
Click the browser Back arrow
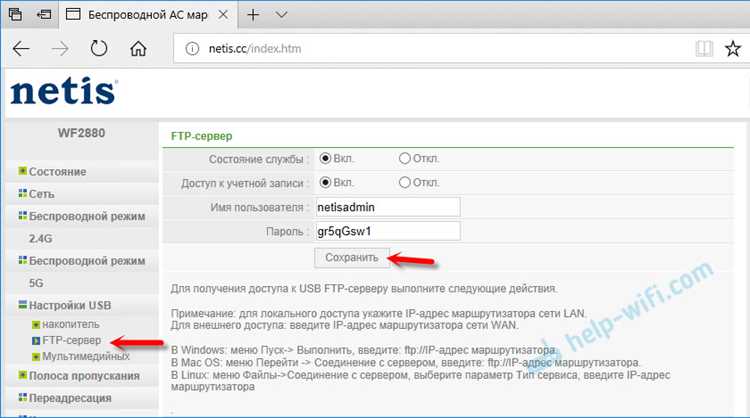pos(21,48)
